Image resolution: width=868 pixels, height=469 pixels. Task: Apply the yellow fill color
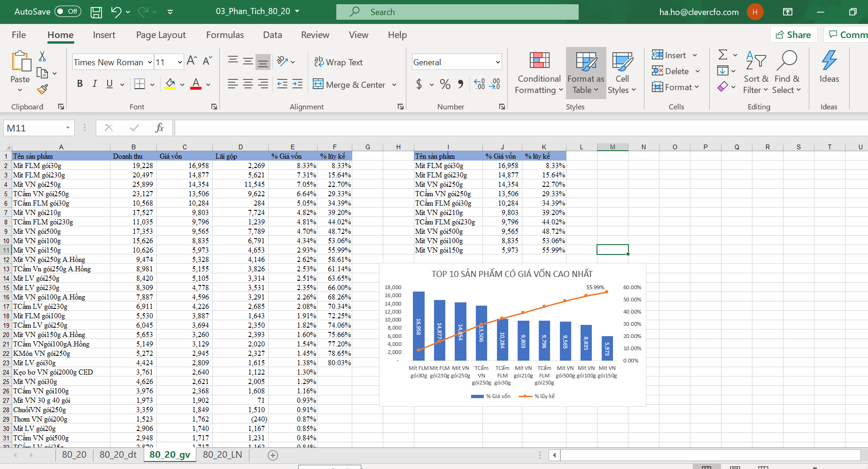(170, 84)
